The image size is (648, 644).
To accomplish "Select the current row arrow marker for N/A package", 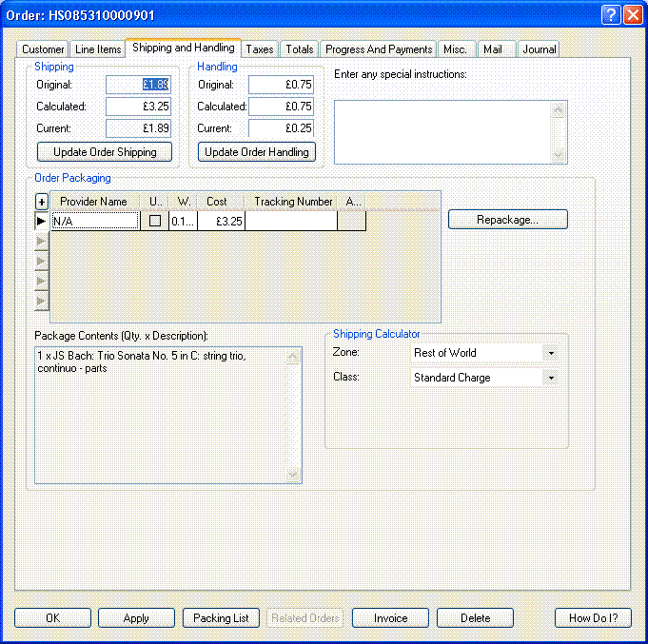I will point(41,221).
